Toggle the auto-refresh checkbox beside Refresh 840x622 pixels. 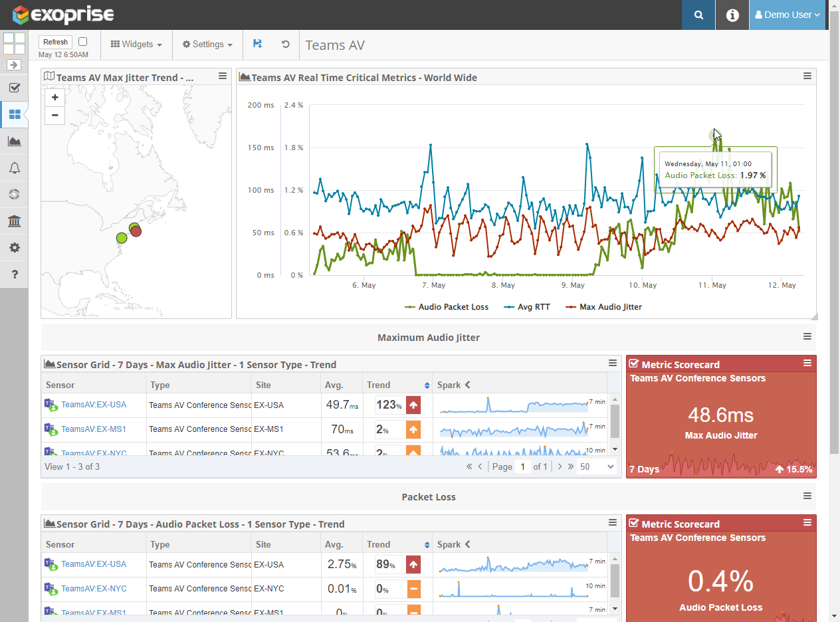click(82, 41)
